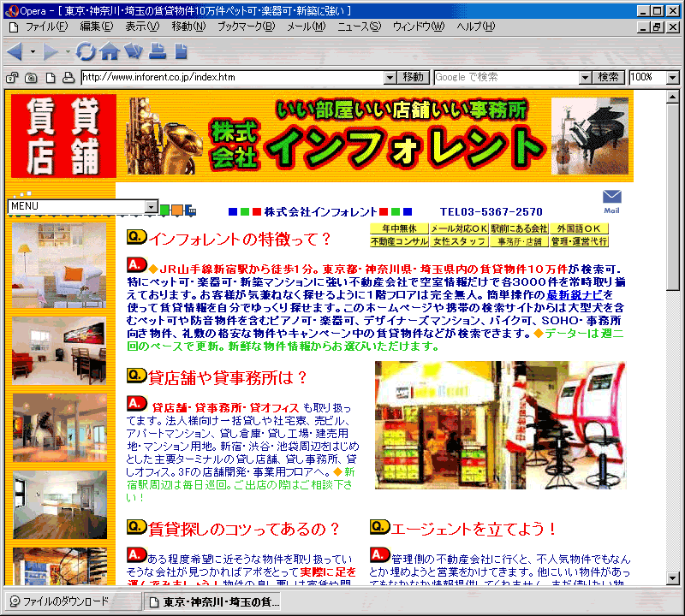
Task: Open the forward history dropdown arrow
Action: click(x=68, y=52)
